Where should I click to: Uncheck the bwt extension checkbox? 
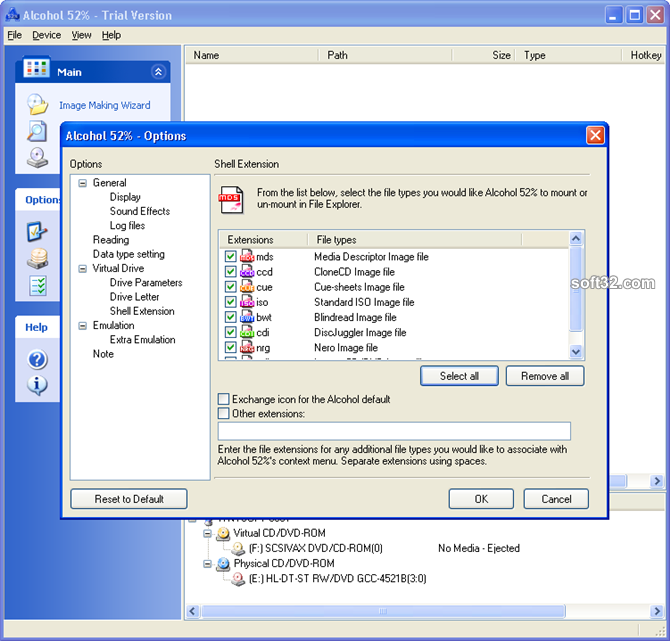[230, 317]
